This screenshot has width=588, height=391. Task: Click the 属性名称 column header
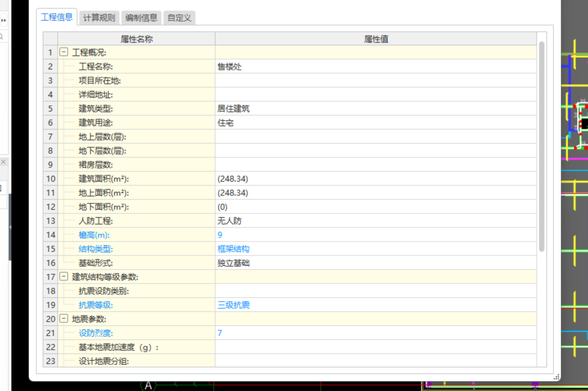pyautogui.click(x=137, y=39)
